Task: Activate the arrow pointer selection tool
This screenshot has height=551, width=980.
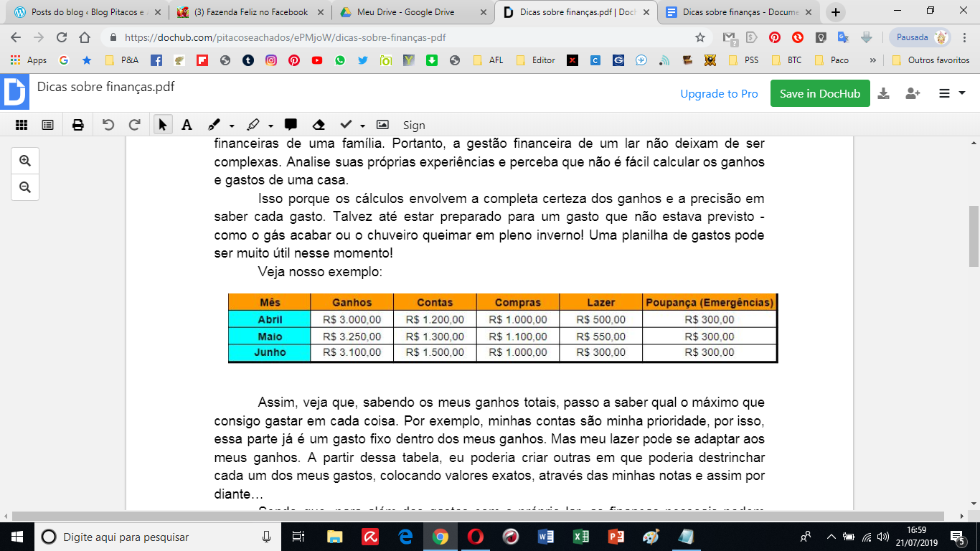Action: click(163, 125)
